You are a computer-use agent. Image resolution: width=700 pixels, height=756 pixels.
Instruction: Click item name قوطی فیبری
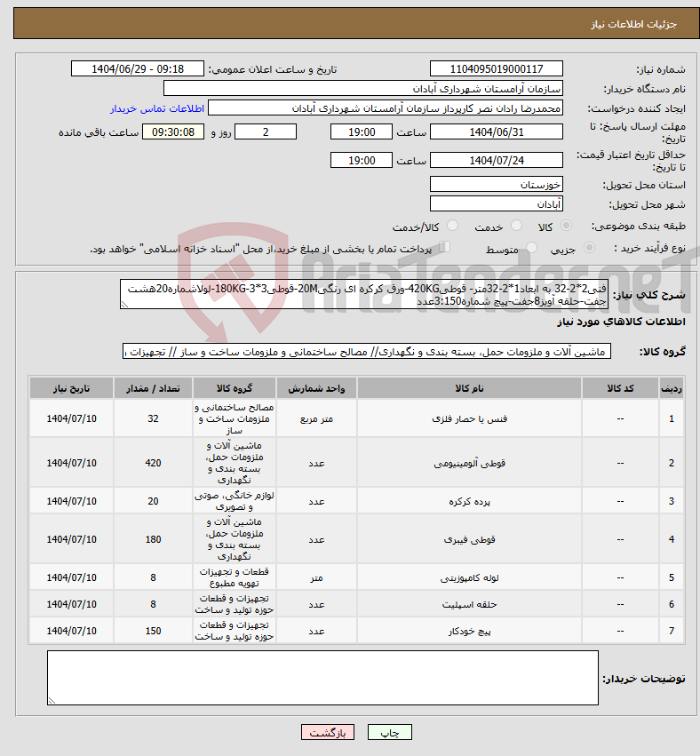pos(469,539)
